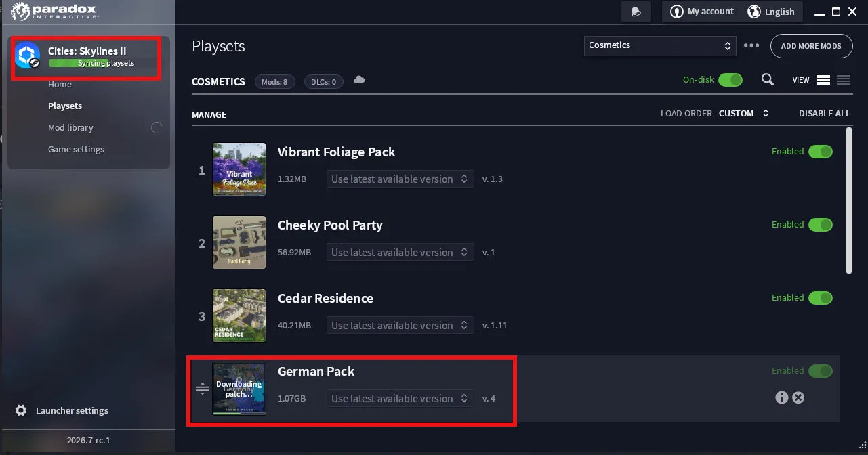Click the version 2026.7-rc.1 label
Viewport: 868px width, 455px height.
(88, 440)
